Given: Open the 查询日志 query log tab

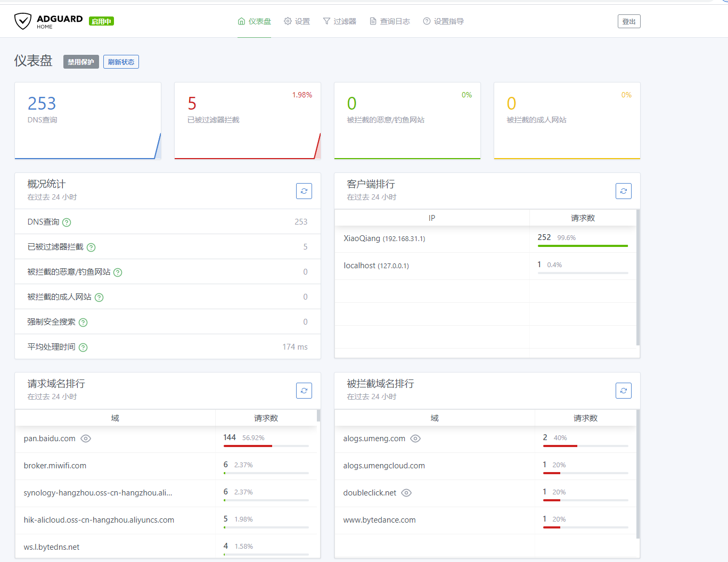Looking at the screenshot, I should click(x=390, y=21).
